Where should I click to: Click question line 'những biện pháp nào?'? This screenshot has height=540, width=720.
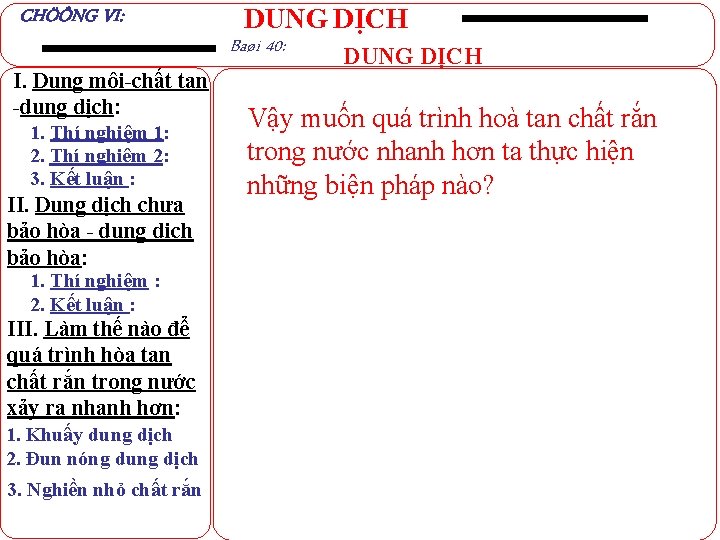click(x=370, y=186)
